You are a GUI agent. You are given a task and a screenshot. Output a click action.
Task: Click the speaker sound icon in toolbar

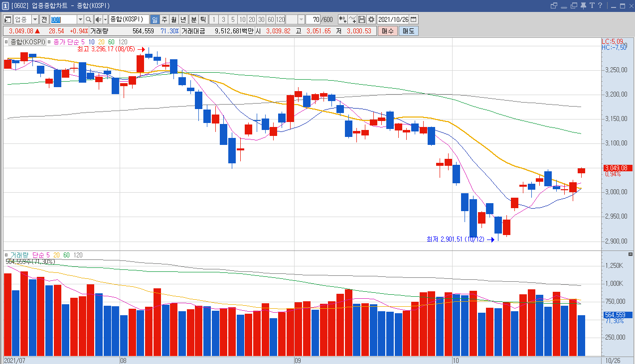coord(98,19)
